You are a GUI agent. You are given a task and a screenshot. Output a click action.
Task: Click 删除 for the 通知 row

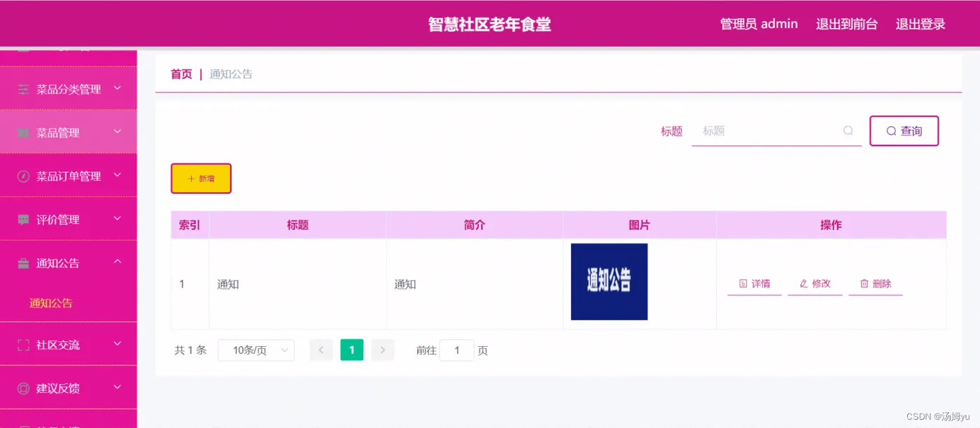click(x=876, y=284)
